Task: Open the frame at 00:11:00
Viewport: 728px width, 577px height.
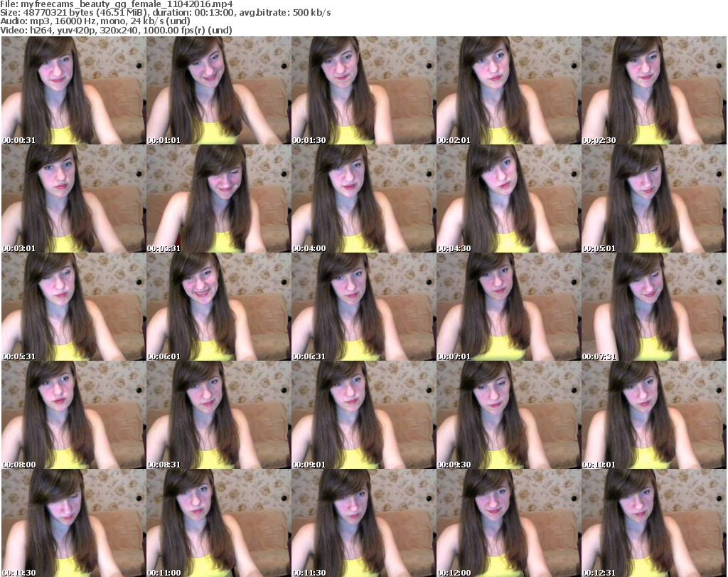Action: click(x=219, y=523)
